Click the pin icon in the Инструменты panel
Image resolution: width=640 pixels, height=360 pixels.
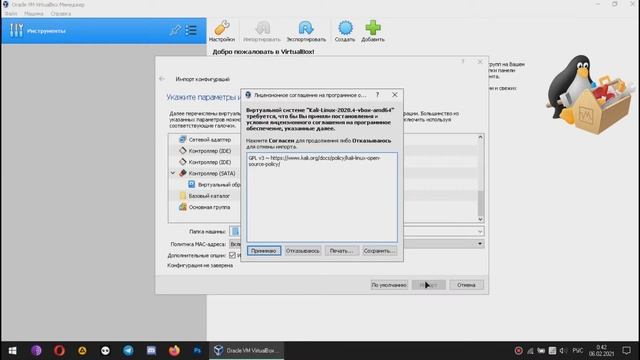176,30
